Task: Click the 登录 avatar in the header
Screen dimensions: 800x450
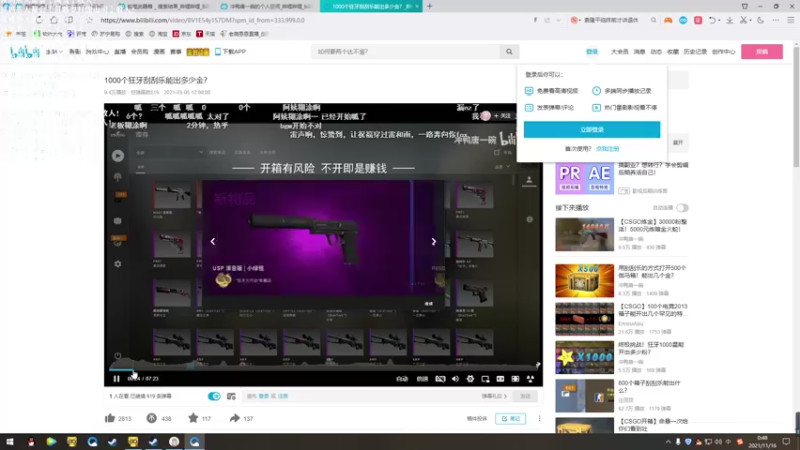Action: pos(592,52)
